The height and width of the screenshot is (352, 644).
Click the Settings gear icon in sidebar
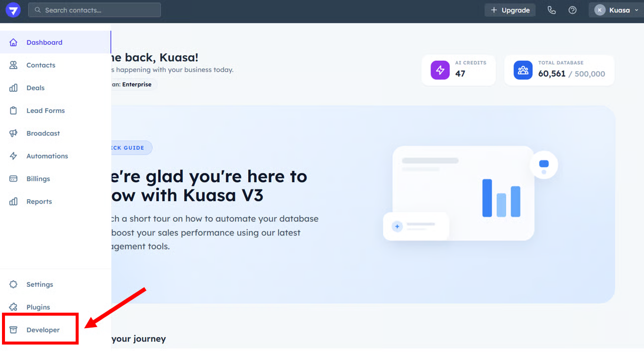click(13, 284)
